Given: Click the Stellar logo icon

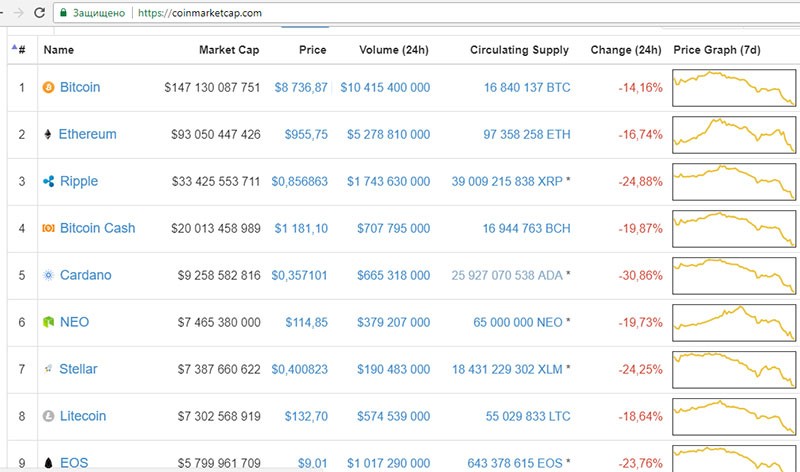Looking at the screenshot, I should point(48,369).
